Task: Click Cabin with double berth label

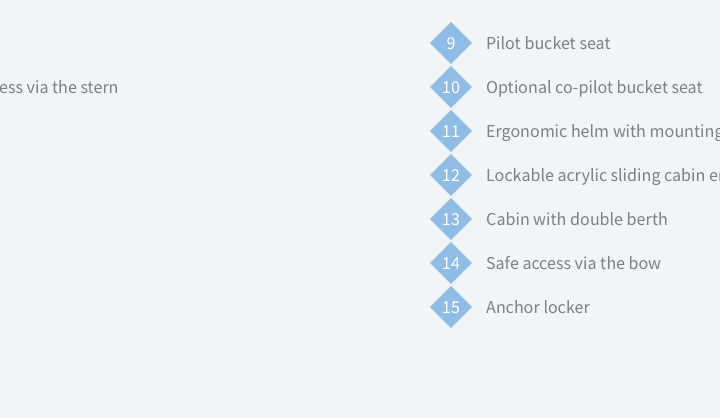Action: tap(577, 219)
